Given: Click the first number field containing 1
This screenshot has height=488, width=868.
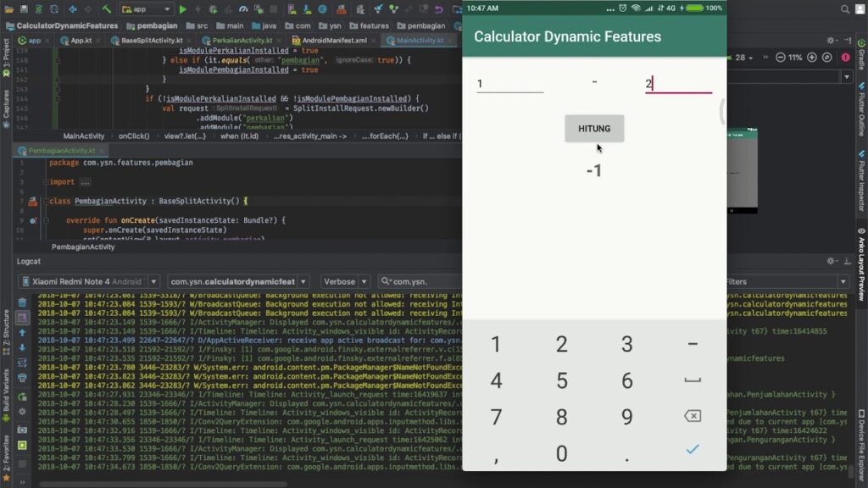Looking at the screenshot, I should coord(509,84).
